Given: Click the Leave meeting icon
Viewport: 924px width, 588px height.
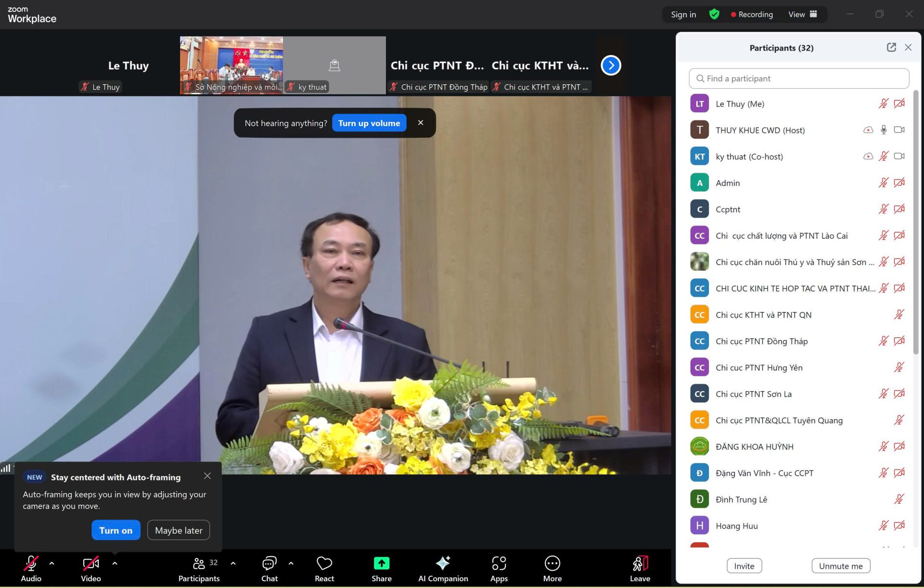Looking at the screenshot, I should click(x=640, y=563).
